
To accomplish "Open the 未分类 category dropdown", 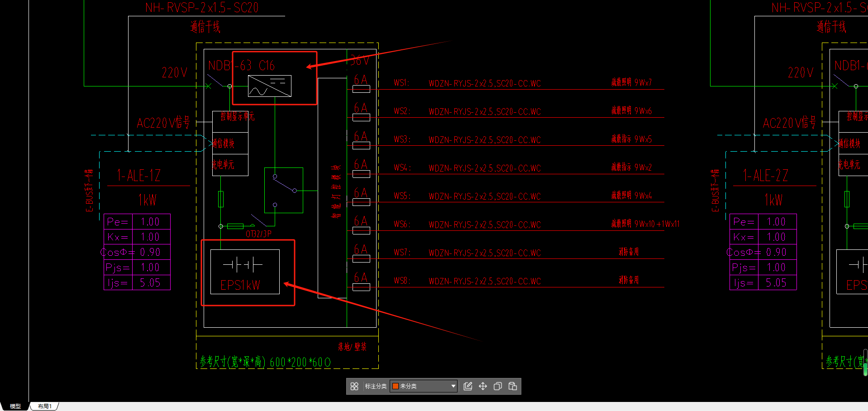I will click(x=424, y=386).
